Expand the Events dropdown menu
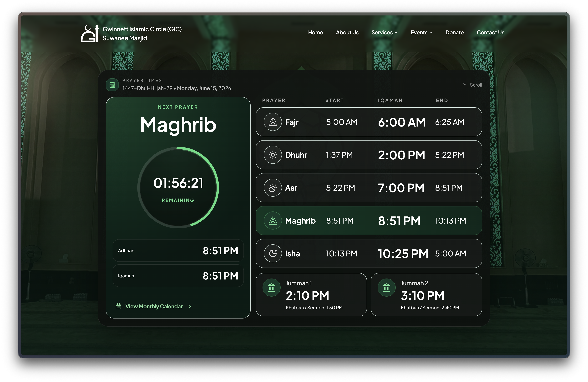The height and width of the screenshot is (382, 588). pyautogui.click(x=421, y=33)
